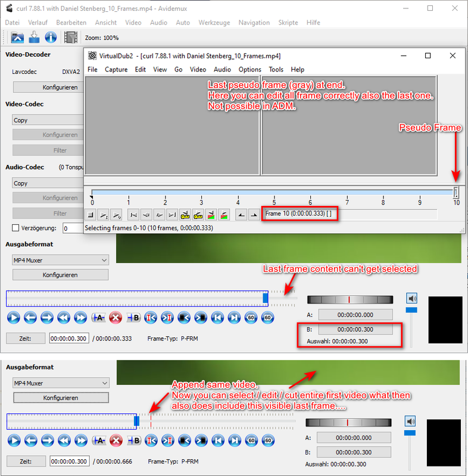Image resolution: width=468 pixels, height=476 pixels.
Task: Step one frame forward in VirtualDub2
Action: point(159,215)
